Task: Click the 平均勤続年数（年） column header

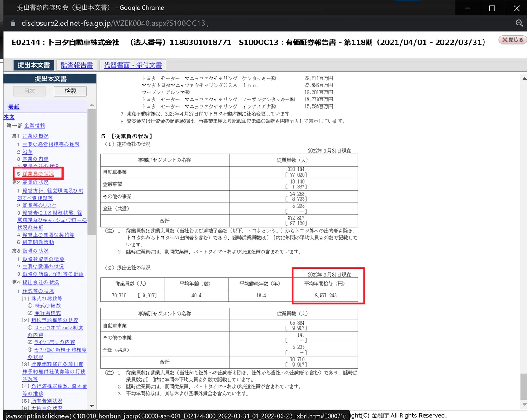Action: (260, 283)
